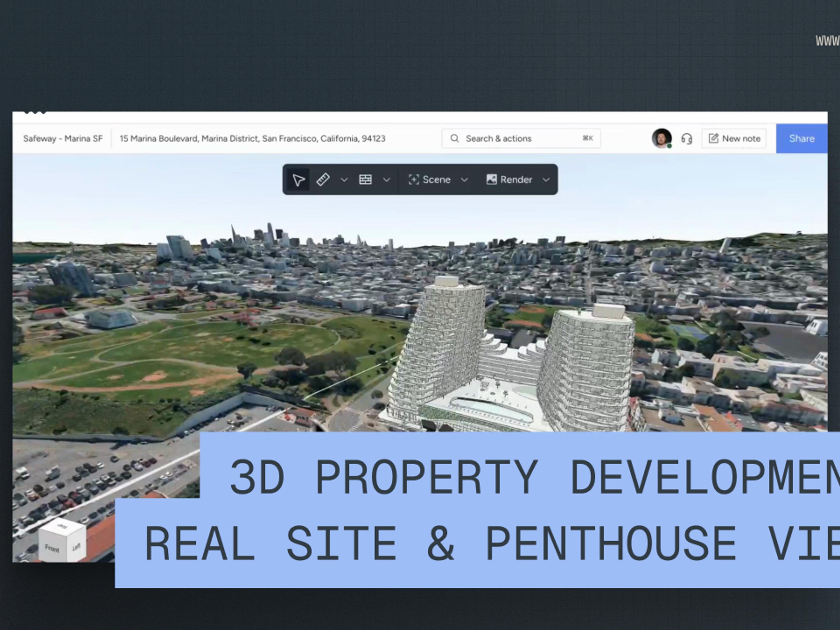Activate the ruler measure tool
Screen dimensions: 840x630
click(x=323, y=180)
